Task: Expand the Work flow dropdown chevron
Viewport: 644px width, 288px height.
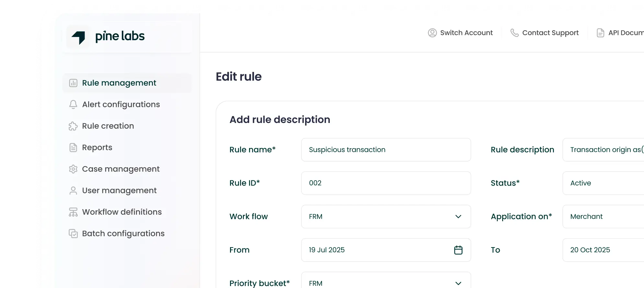Action: 458,217
